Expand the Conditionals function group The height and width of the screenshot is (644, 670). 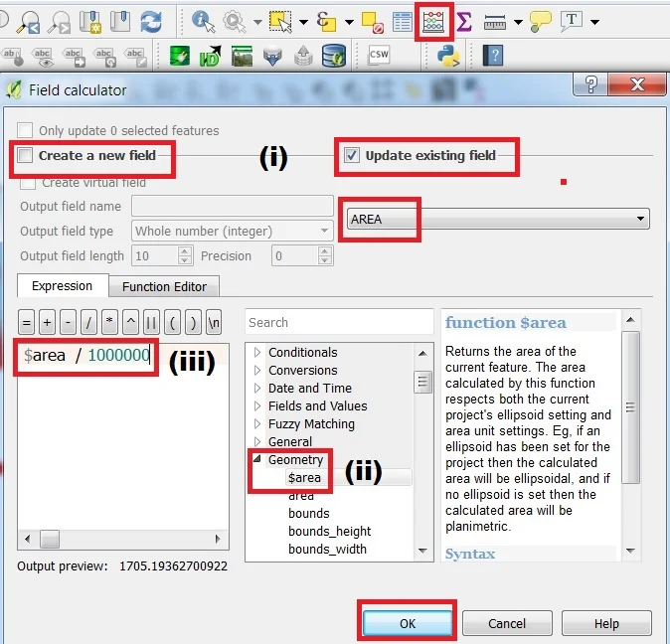(257, 353)
